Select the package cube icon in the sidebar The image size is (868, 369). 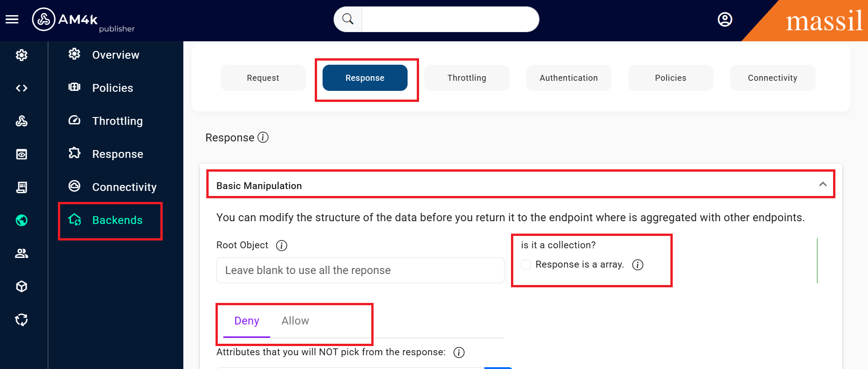pyautogui.click(x=21, y=286)
